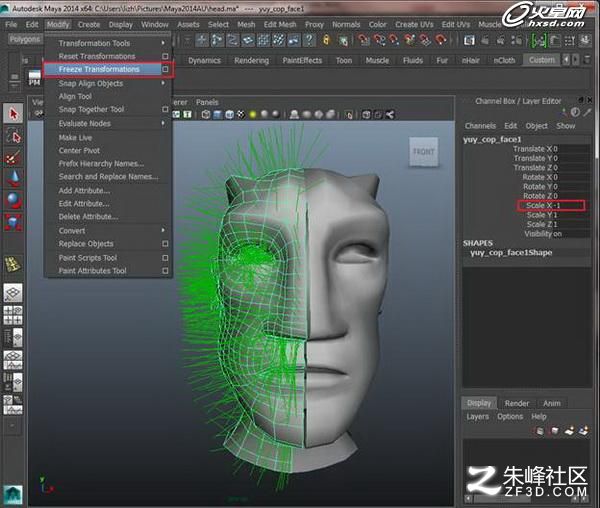This screenshot has height=508, width=600.
Task: Choose Center Pivot from Modify menu
Action: click(x=79, y=150)
